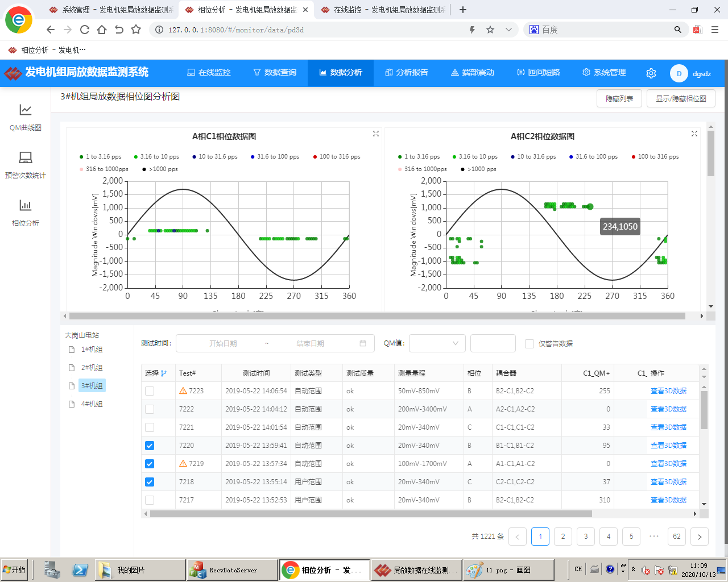Open 在线监控 navigation menu
The width and height of the screenshot is (728, 582).
coord(209,73)
